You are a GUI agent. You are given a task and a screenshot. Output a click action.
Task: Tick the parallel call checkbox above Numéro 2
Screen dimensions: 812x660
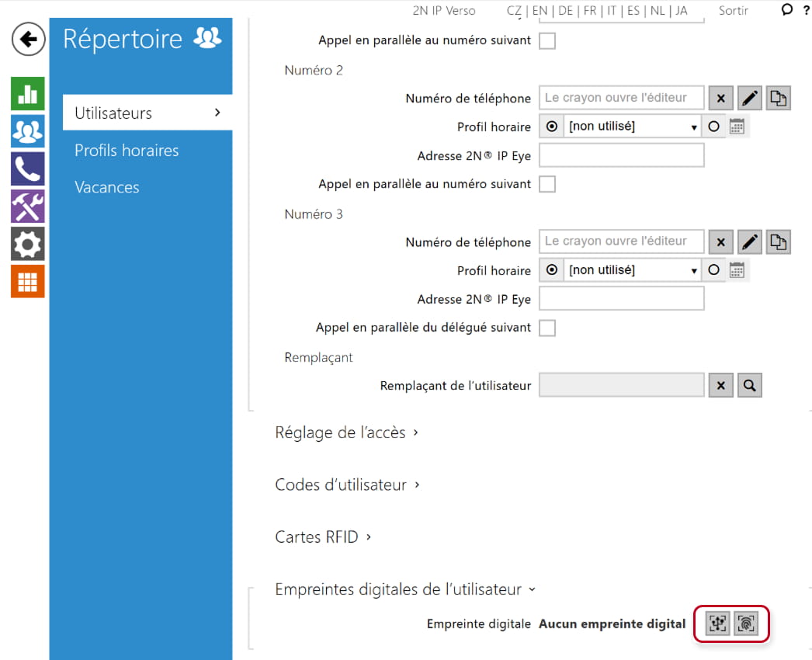click(547, 40)
